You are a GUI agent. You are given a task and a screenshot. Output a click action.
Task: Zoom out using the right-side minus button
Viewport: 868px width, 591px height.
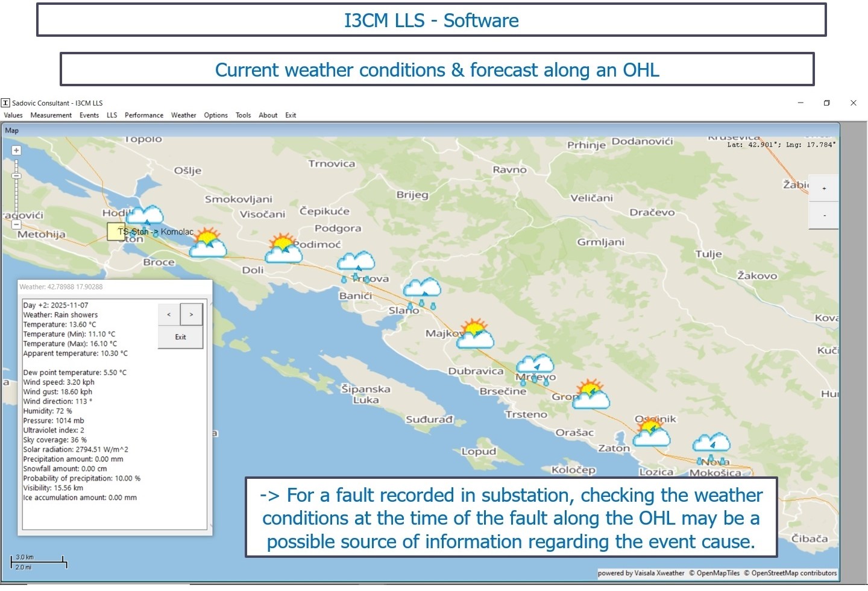(x=824, y=215)
